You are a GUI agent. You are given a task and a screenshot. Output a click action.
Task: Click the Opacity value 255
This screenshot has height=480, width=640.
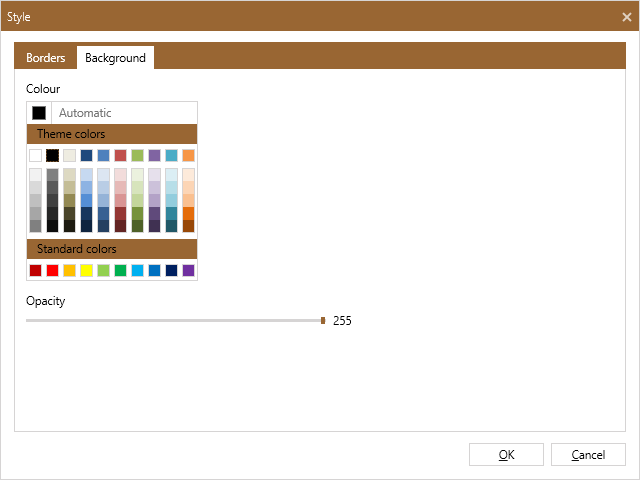(342, 321)
